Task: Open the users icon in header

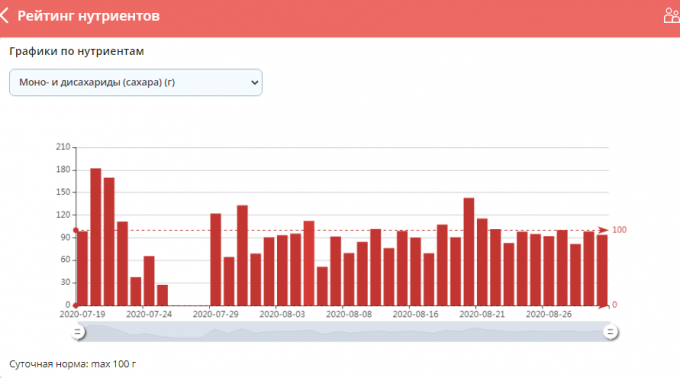Action: tap(671, 16)
